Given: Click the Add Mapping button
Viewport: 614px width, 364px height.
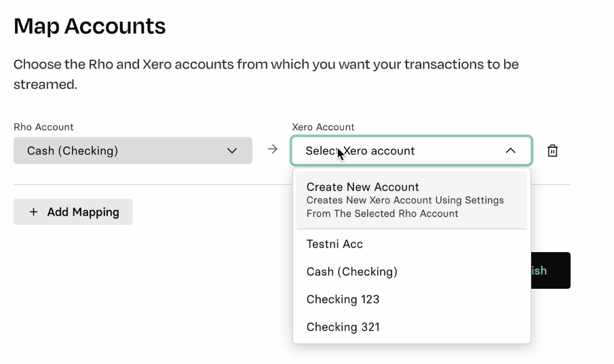Looking at the screenshot, I should click(73, 211).
